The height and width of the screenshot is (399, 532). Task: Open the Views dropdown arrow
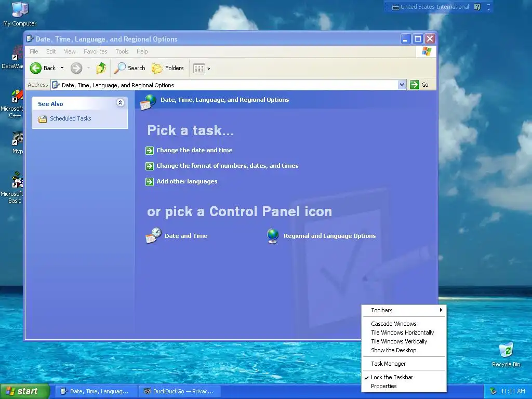point(209,69)
